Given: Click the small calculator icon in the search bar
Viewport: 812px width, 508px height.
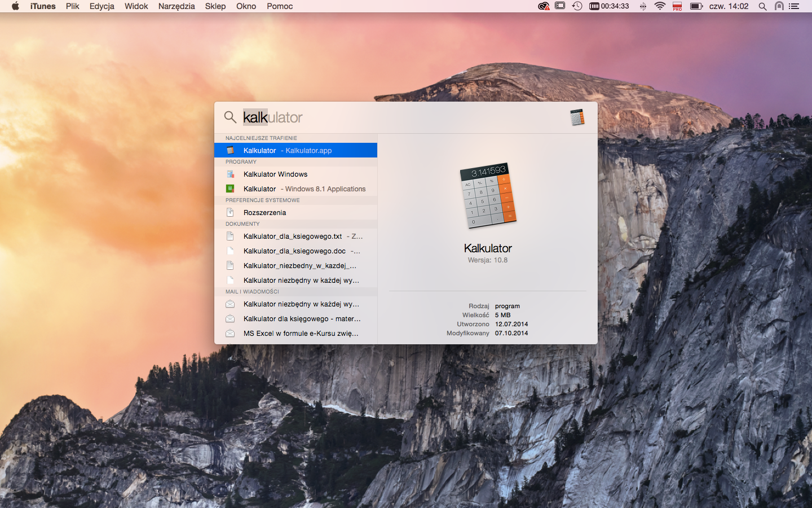Looking at the screenshot, I should [x=577, y=117].
